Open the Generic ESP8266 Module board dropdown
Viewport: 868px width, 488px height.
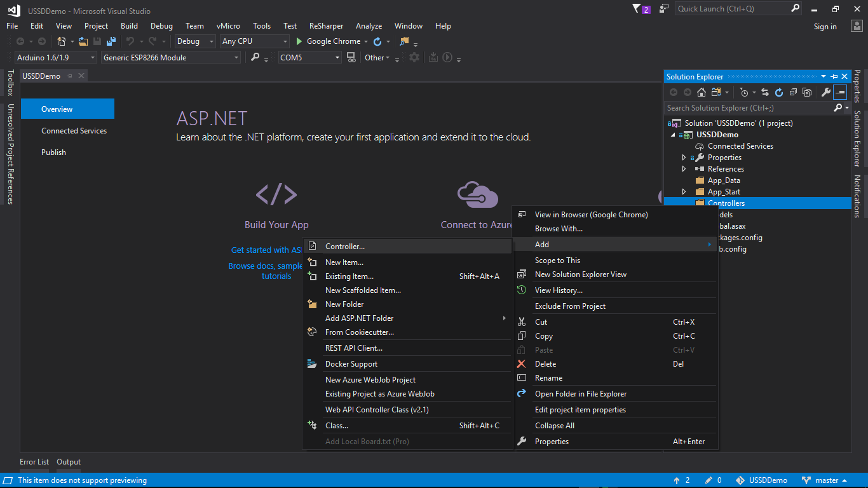click(x=171, y=57)
